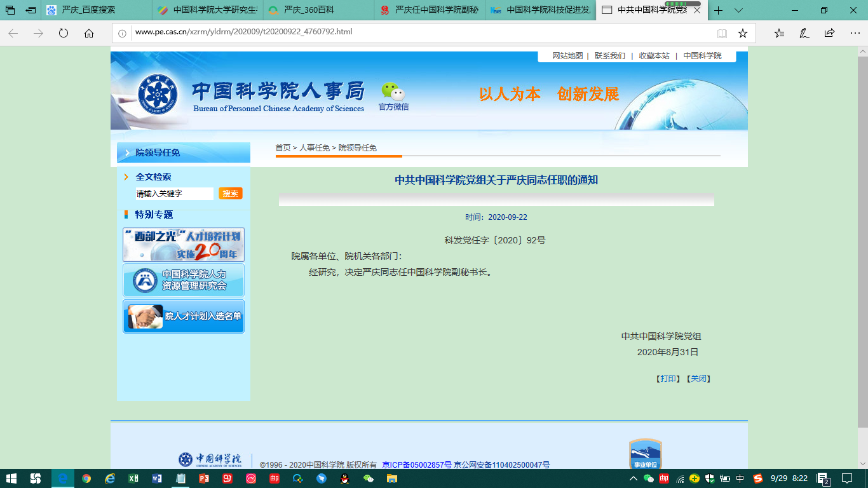
Task: Open PowerPoint from taskbar
Action: [x=204, y=478]
